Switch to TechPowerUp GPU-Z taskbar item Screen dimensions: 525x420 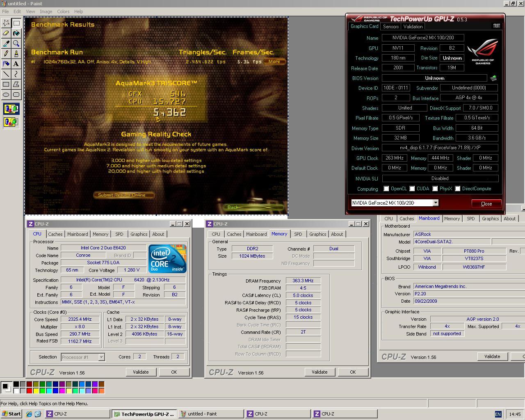144,414
